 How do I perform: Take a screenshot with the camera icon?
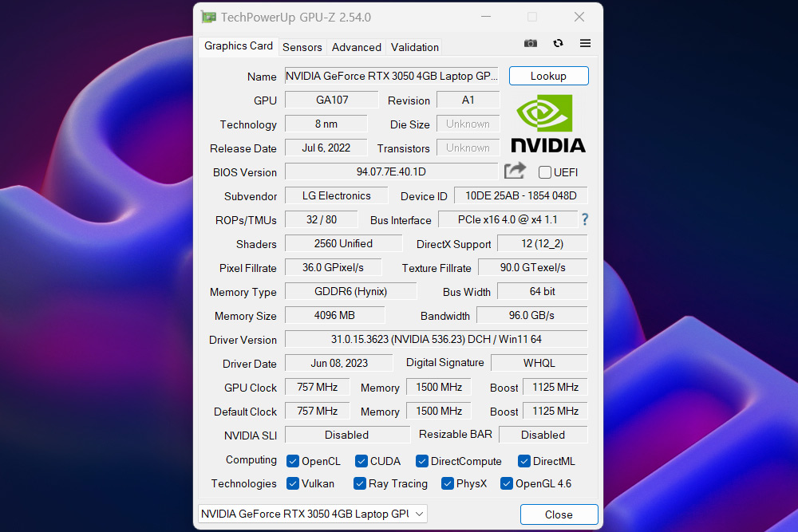[x=531, y=43]
